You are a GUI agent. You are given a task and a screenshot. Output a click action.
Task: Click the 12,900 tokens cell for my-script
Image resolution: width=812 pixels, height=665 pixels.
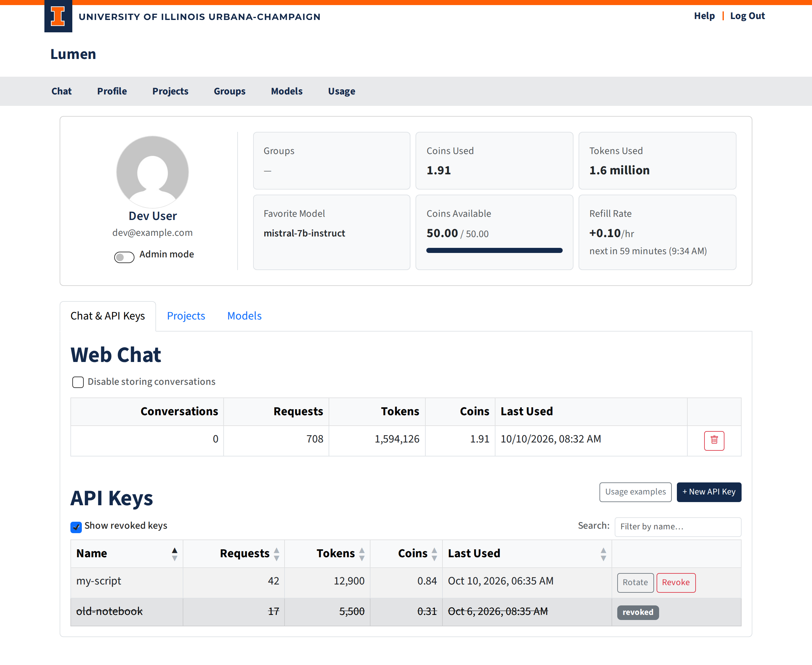(327, 582)
